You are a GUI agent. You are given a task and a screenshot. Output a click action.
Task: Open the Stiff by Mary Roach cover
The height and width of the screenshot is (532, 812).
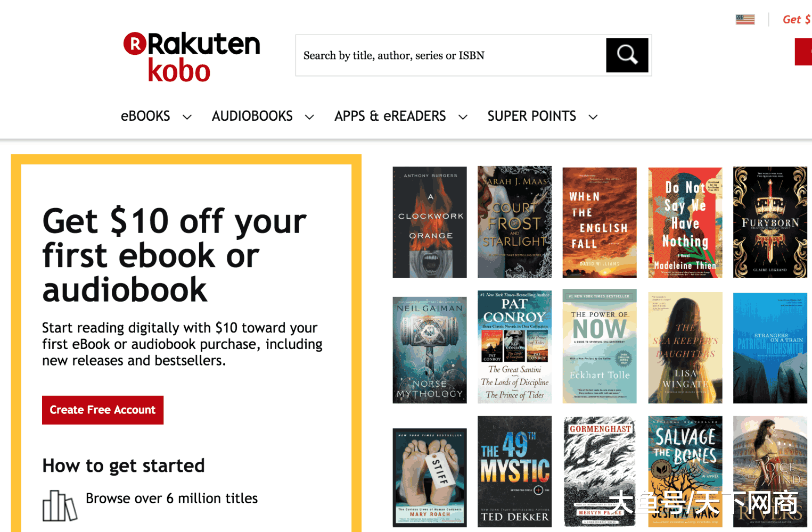click(430, 478)
